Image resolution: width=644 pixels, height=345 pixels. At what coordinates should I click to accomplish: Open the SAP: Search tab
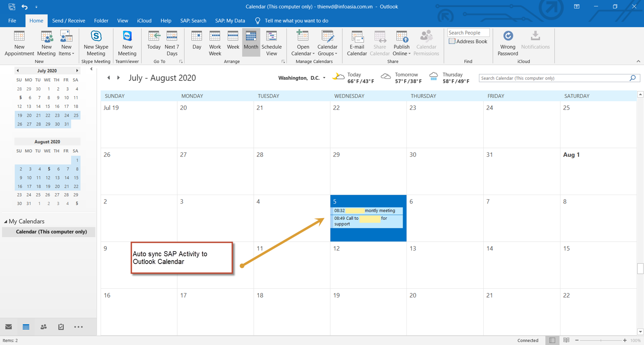tap(193, 20)
